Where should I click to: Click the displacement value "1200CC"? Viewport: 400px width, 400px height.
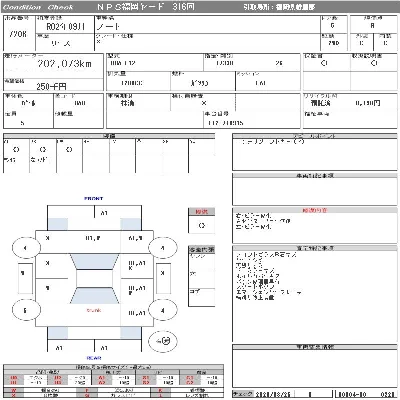131,83
